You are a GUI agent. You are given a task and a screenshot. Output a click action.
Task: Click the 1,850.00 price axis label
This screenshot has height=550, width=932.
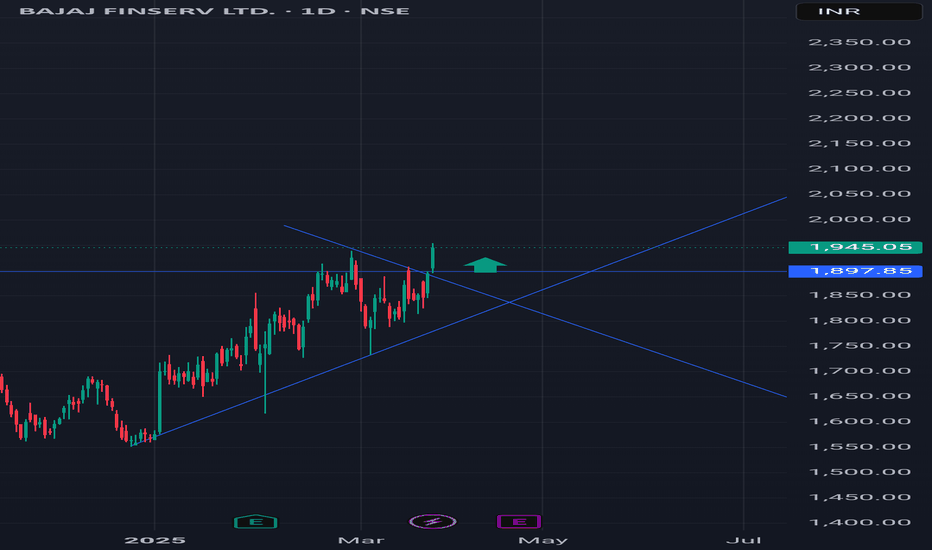859,296
